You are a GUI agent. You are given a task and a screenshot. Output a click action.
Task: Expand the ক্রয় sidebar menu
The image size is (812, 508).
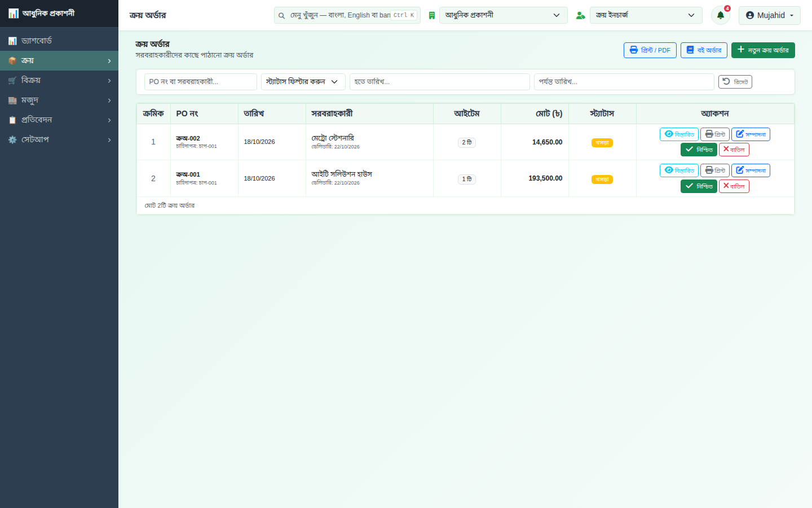point(59,61)
